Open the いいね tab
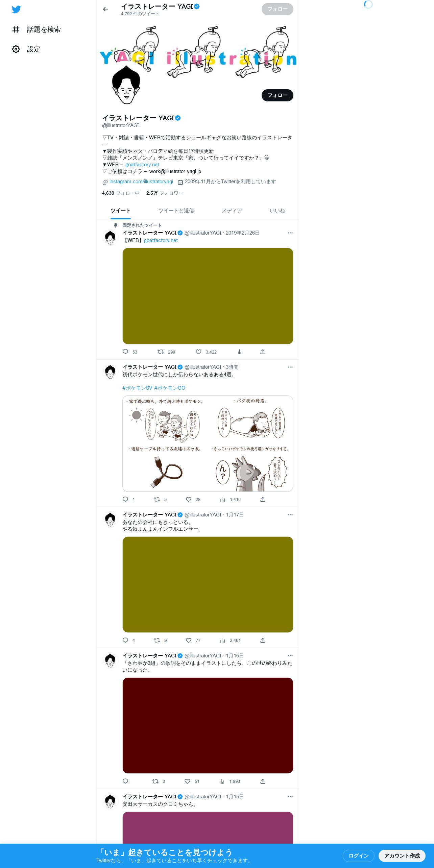This screenshot has width=434, height=868. (277, 211)
